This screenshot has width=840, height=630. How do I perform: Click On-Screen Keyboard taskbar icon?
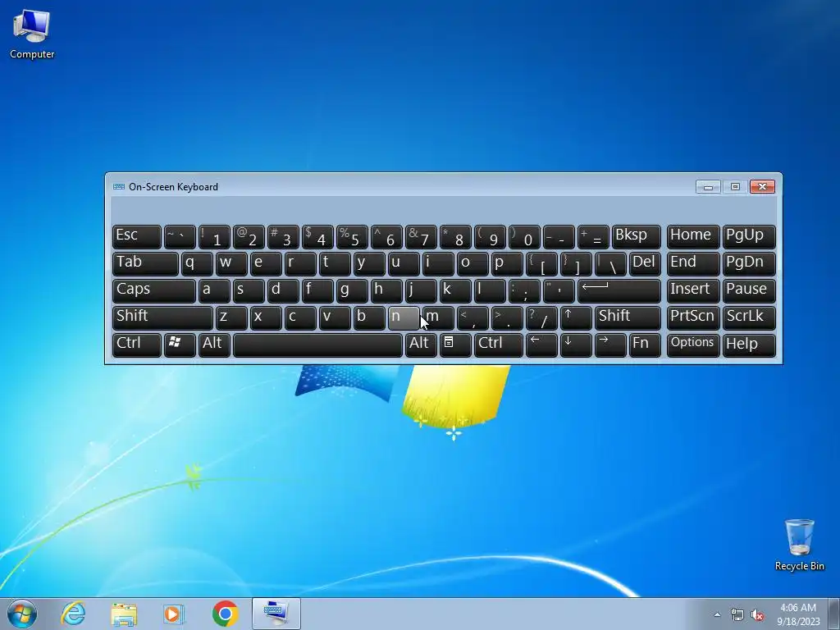click(276, 614)
